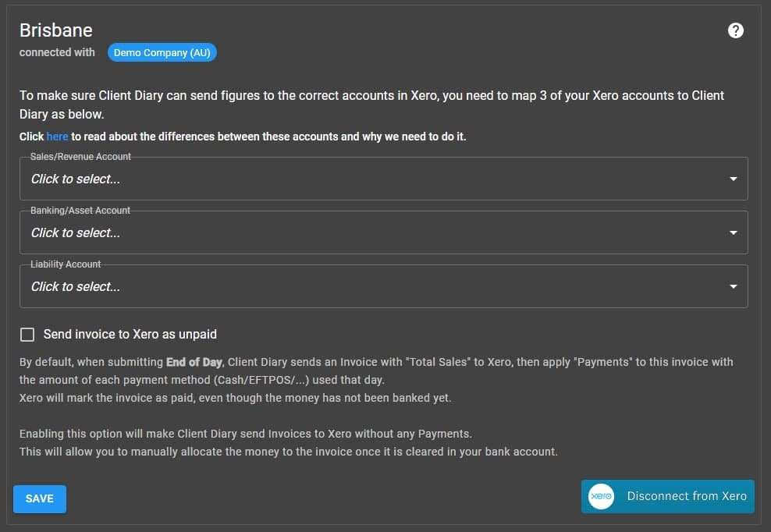The width and height of the screenshot is (771, 532).
Task: Click the Liability "Click to select..." placeholder
Action: click(x=76, y=286)
